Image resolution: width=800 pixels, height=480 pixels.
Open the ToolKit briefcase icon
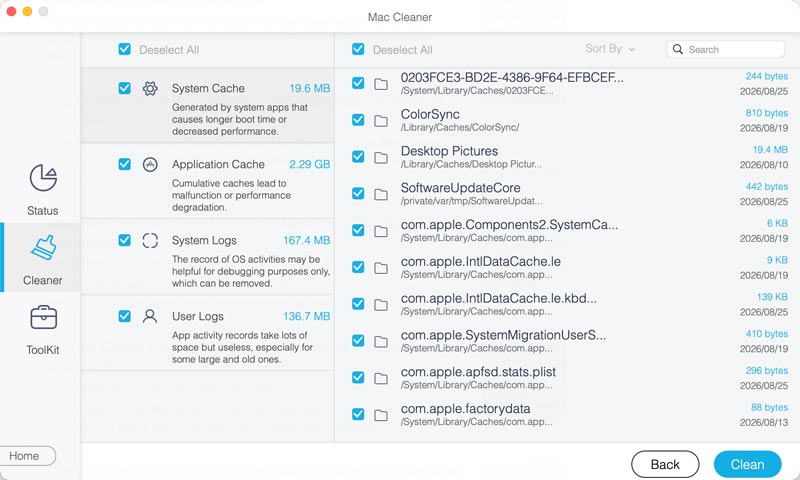point(43,317)
